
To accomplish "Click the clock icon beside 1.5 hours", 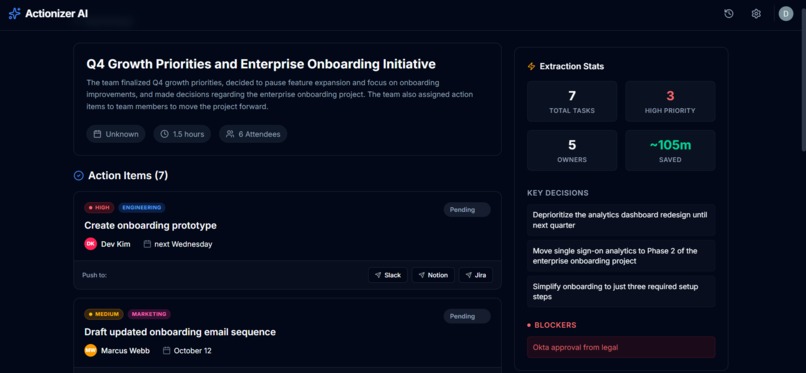I will tap(164, 134).
